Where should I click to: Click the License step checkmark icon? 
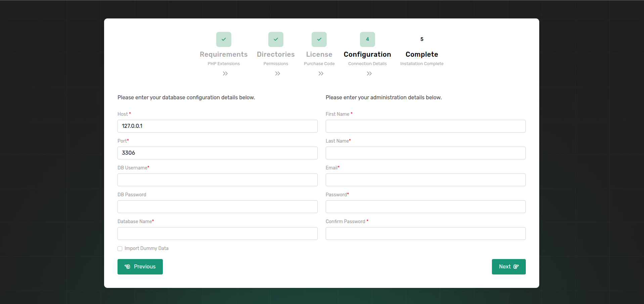coord(319,39)
